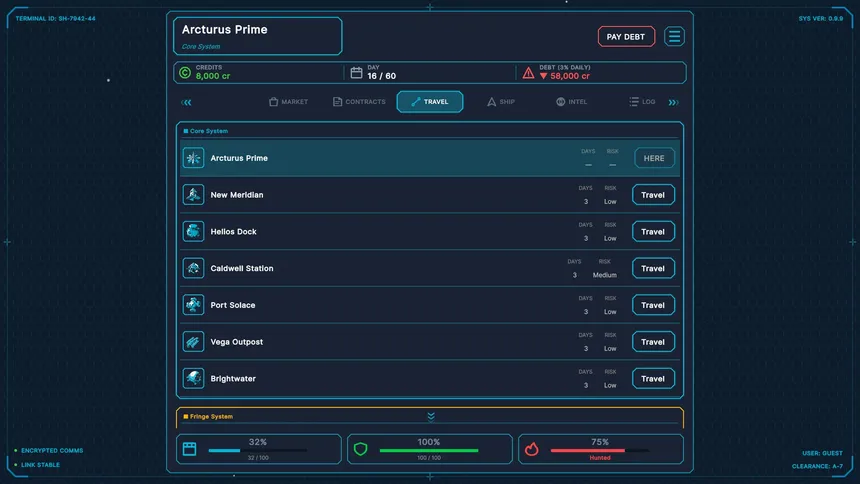Image resolution: width=860 pixels, height=484 pixels.
Task: Open the Log tab
Action: click(x=642, y=102)
